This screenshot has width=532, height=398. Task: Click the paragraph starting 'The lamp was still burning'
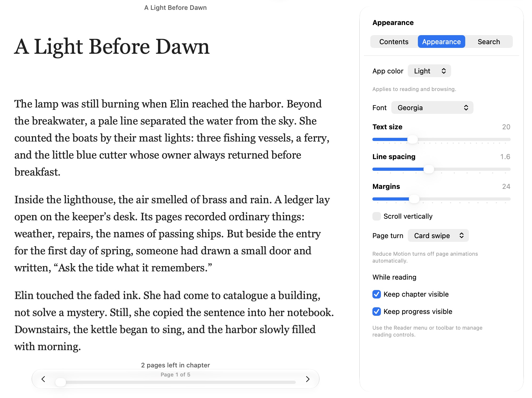tap(172, 138)
